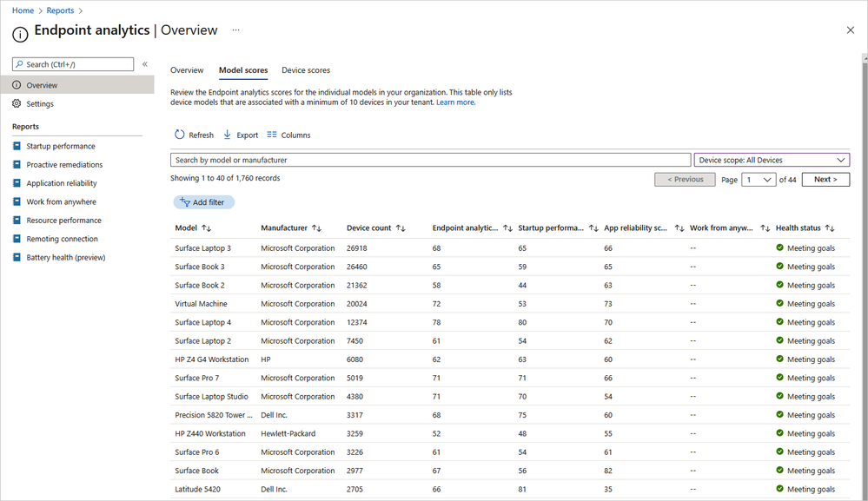Open the Battery health (preview) report
The image size is (868, 501).
[x=66, y=257]
